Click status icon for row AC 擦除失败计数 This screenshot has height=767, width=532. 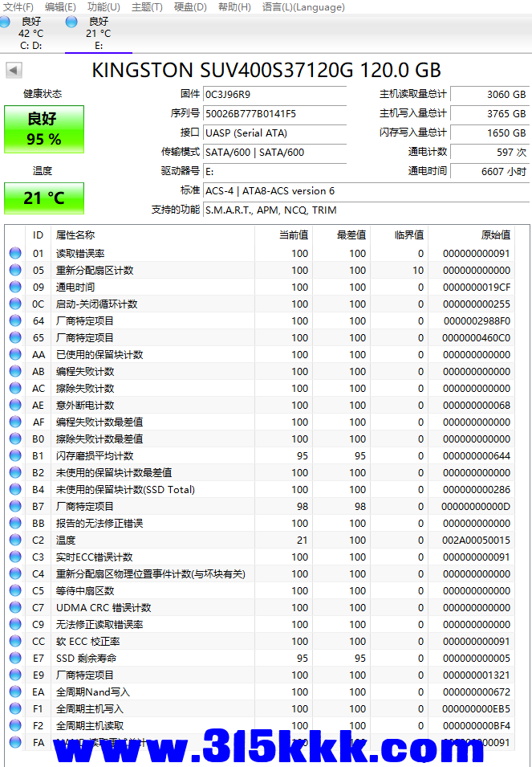(15, 389)
